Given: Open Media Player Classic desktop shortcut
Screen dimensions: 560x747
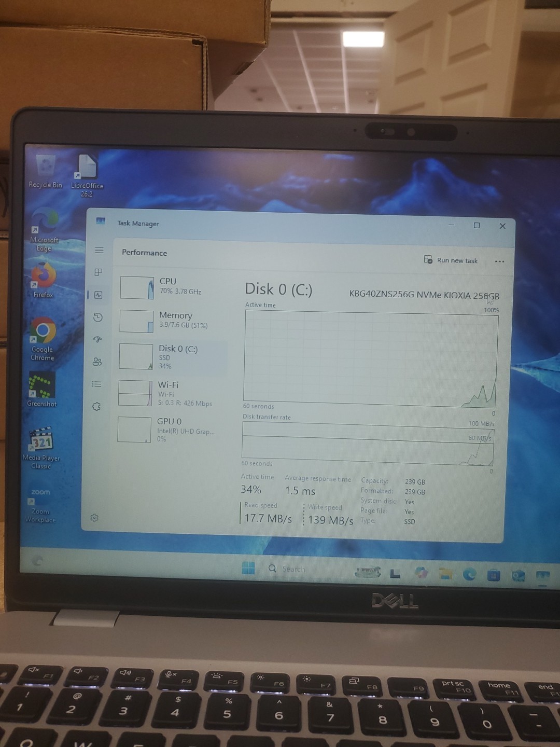Looking at the screenshot, I should point(41,449).
